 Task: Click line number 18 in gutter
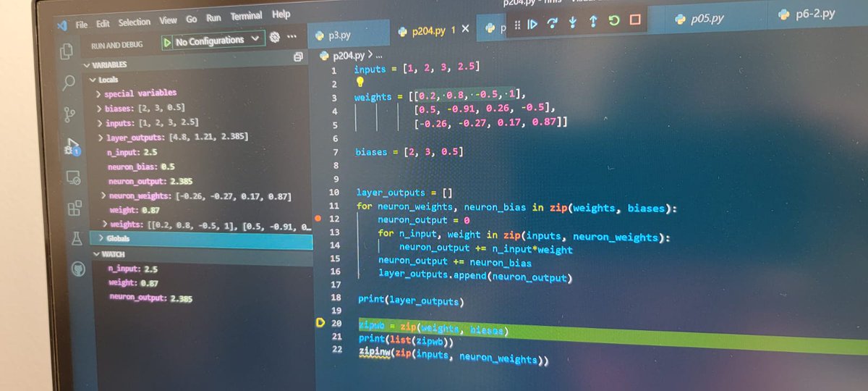336,298
